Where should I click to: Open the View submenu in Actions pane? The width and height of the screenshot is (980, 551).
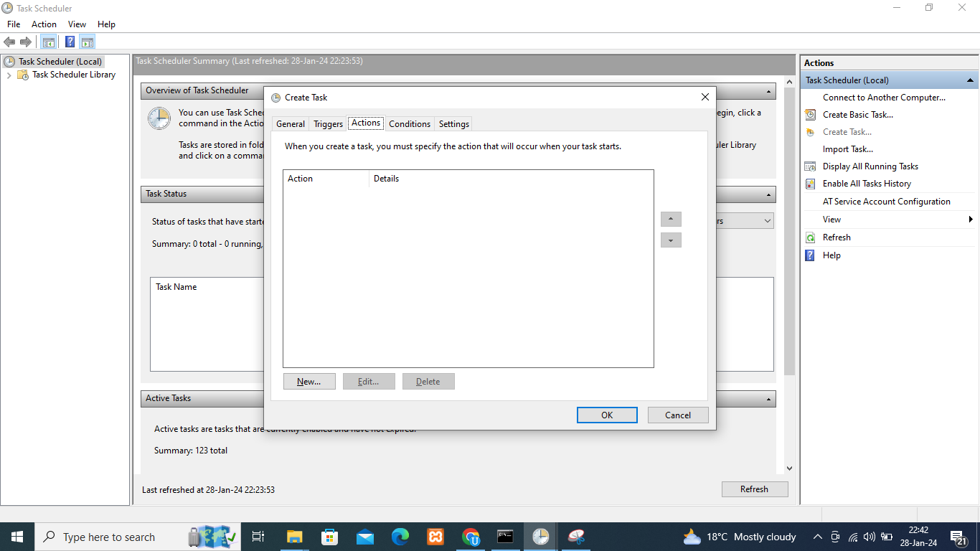point(890,220)
